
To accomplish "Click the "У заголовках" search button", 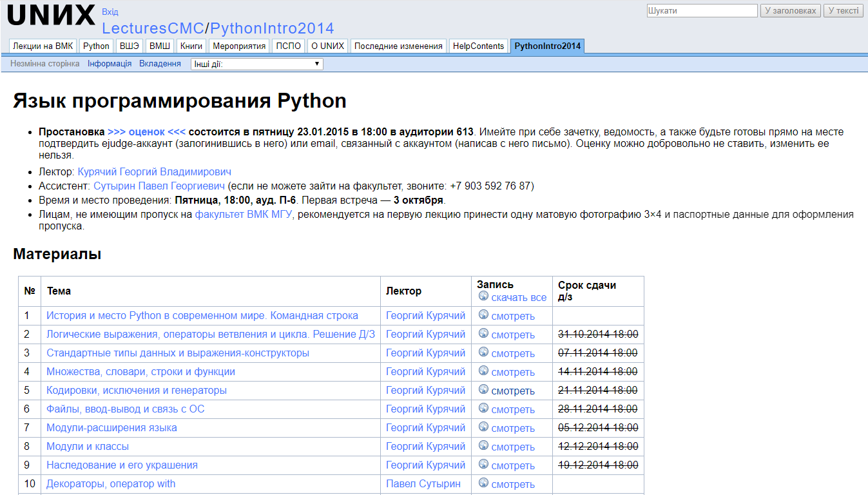I will pos(790,10).
